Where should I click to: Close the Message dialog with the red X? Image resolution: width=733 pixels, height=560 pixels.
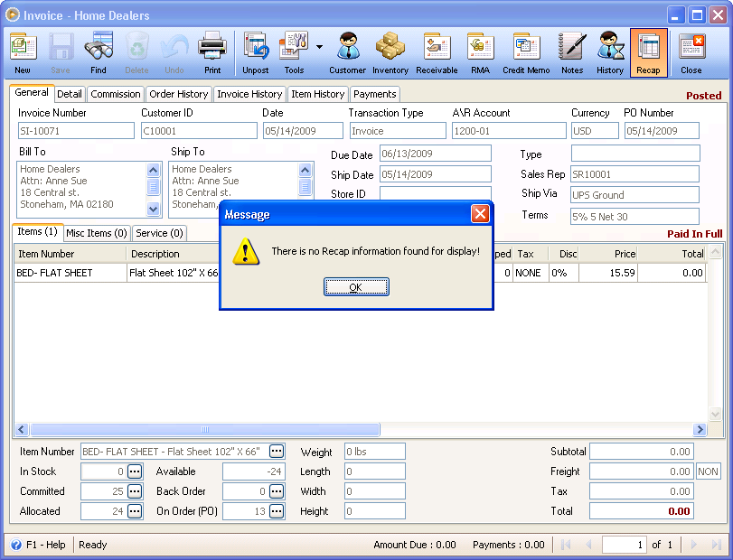480,214
